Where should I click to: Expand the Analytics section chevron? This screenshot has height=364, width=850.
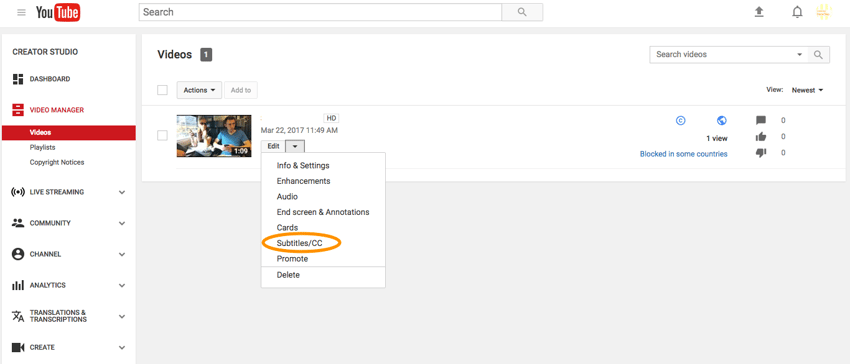point(122,285)
